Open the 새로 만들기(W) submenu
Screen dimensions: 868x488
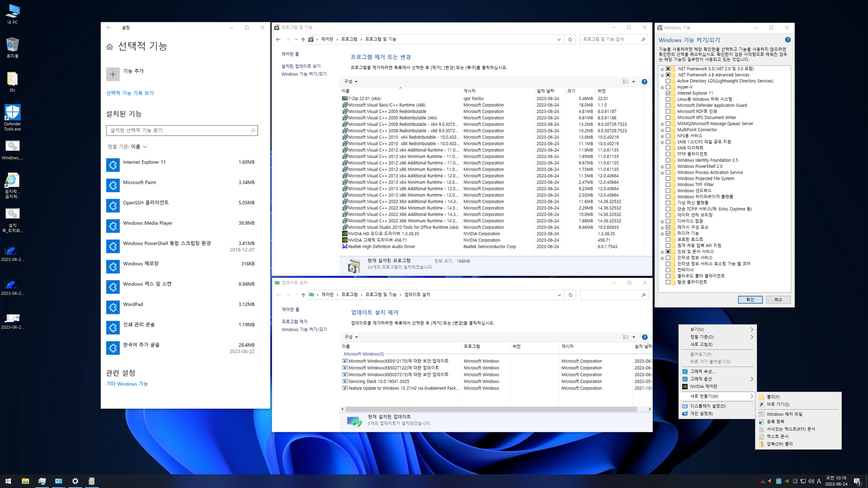pyautogui.click(x=718, y=396)
